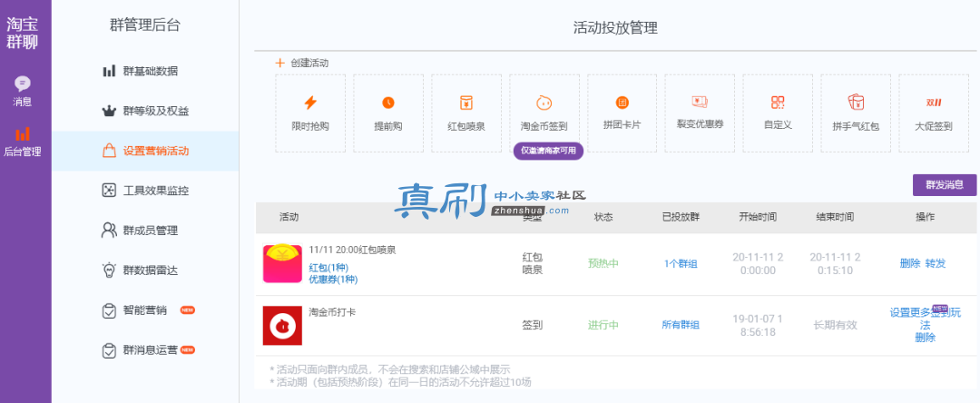Click the 操作 column header
This screenshot has width=980, height=403.
coord(925,217)
